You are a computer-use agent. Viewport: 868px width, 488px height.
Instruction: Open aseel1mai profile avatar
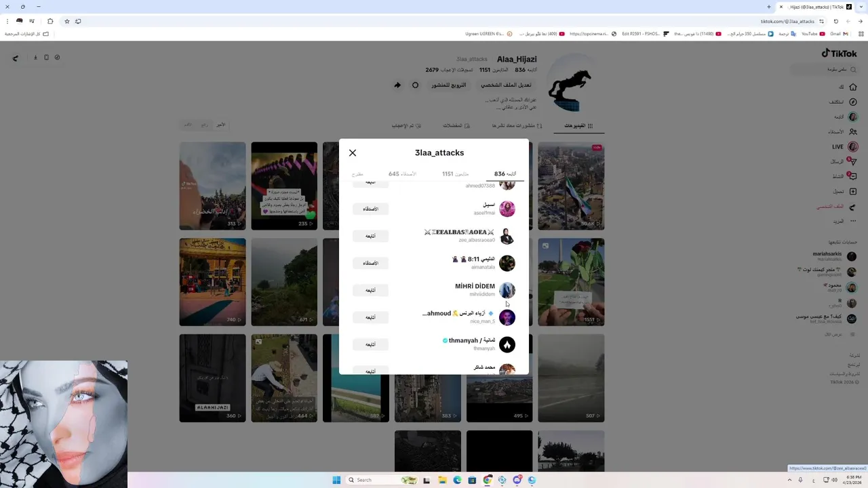click(507, 209)
